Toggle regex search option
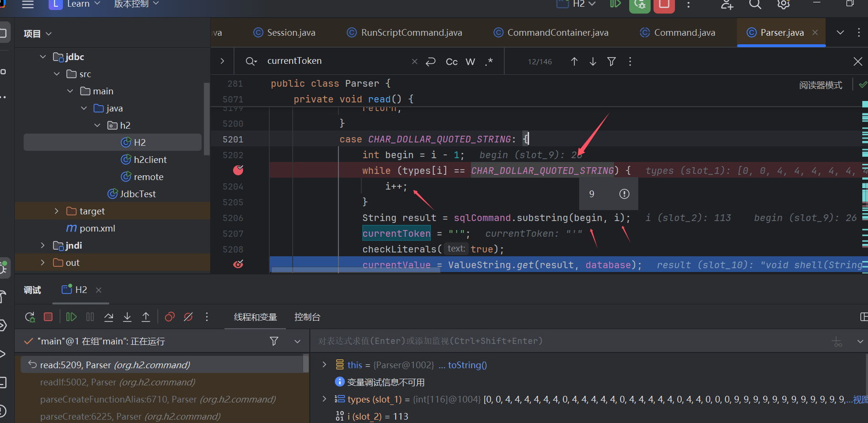The height and width of the screenshot is (423, 868). (489, 61)
